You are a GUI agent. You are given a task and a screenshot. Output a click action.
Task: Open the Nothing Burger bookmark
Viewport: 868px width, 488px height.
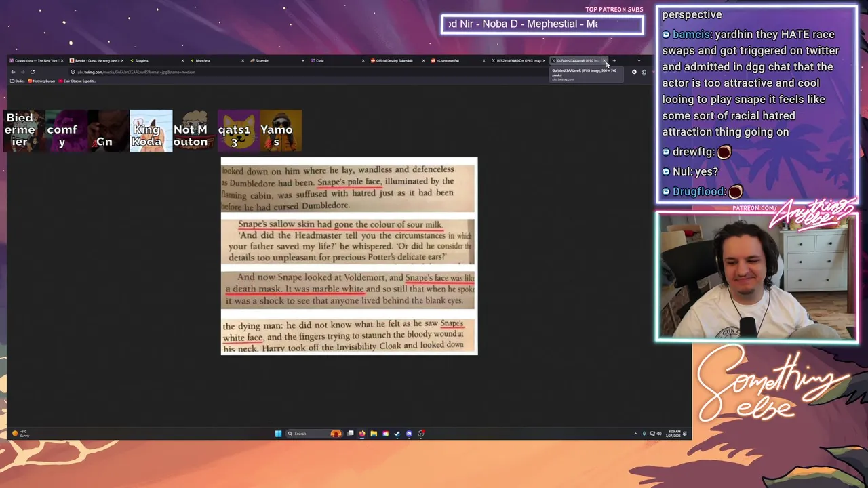tap(42, 81)
